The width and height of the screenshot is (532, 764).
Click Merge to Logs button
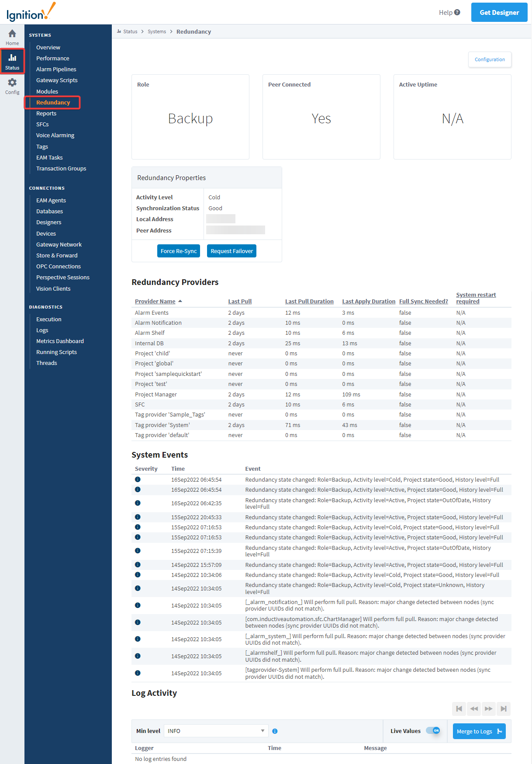(x=479, y=731)
